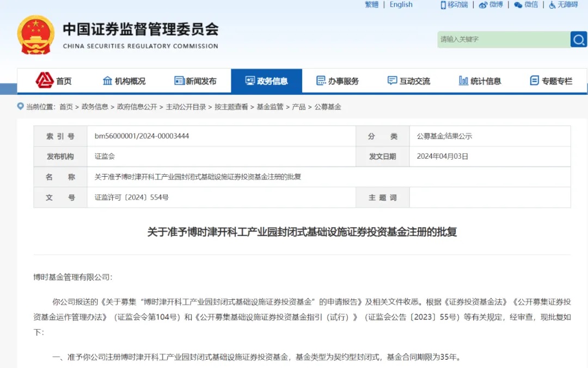Open the 办事服务 menu
This screenshot has height=368, width=588.
click(x=344, y=81)
